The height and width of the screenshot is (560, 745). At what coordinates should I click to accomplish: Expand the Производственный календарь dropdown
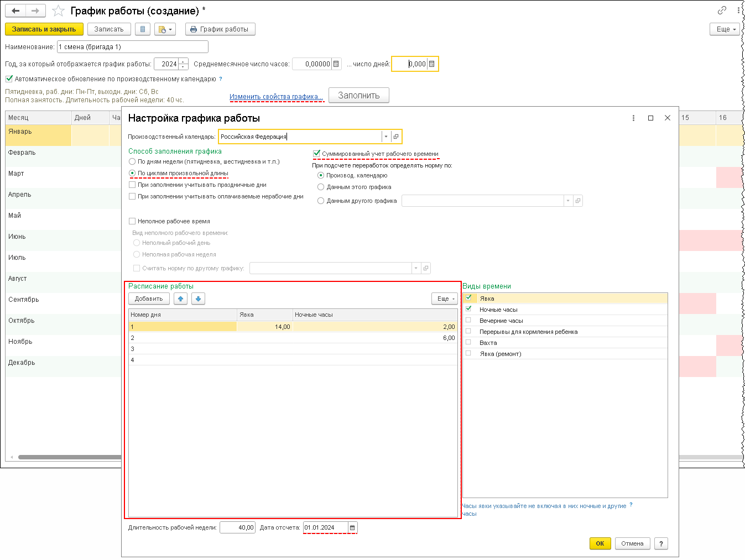coord(385,137)
